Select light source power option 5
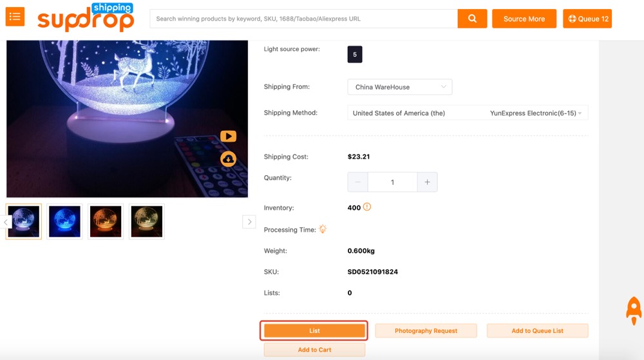Viewport: 644px width, 360px height. coord(355,54)
